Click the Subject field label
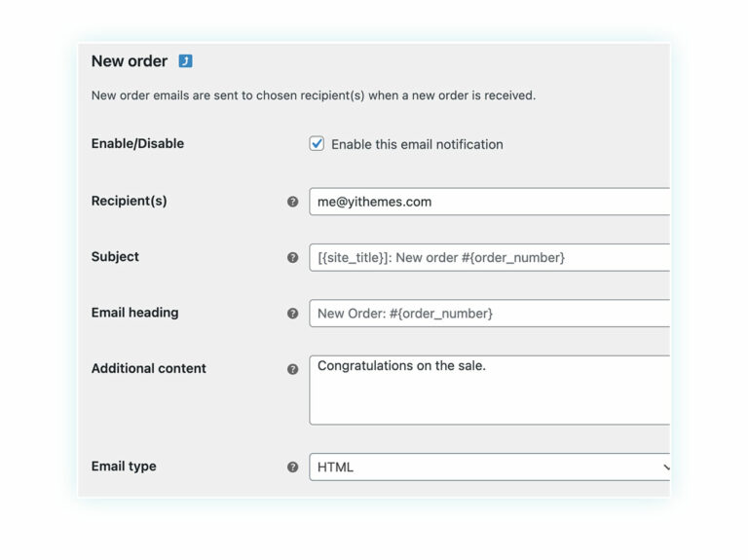 [115, 256]
